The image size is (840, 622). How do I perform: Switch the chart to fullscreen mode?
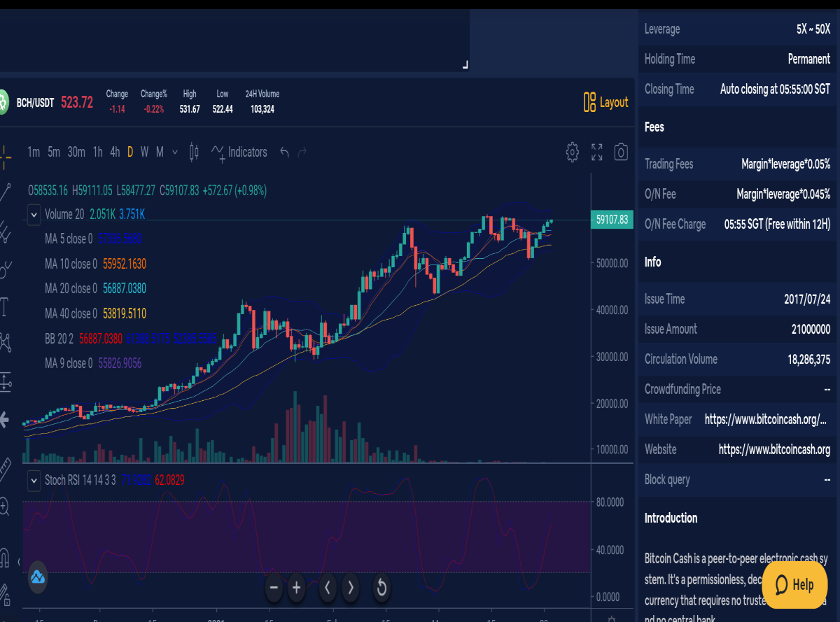click(597, 152)
